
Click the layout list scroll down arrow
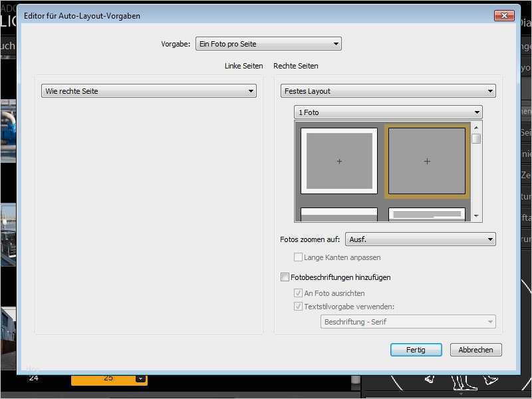[476, 216]
